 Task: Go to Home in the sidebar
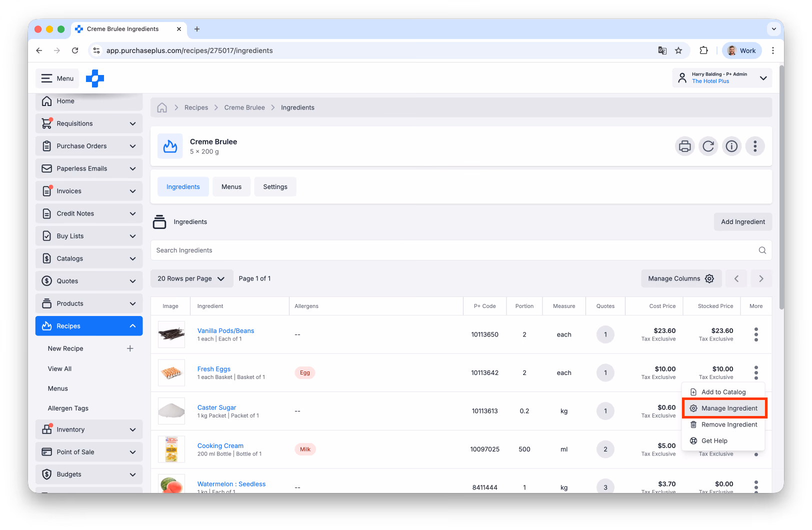[89, 101]
